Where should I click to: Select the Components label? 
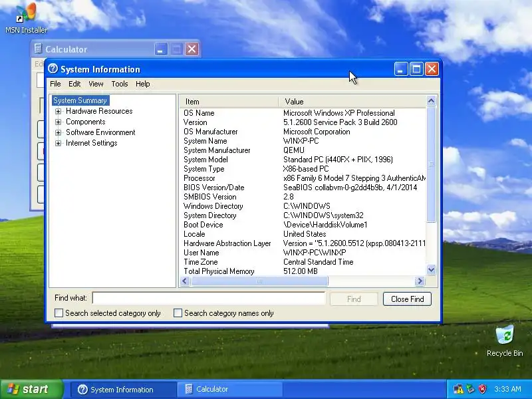[x=86, y=122]
